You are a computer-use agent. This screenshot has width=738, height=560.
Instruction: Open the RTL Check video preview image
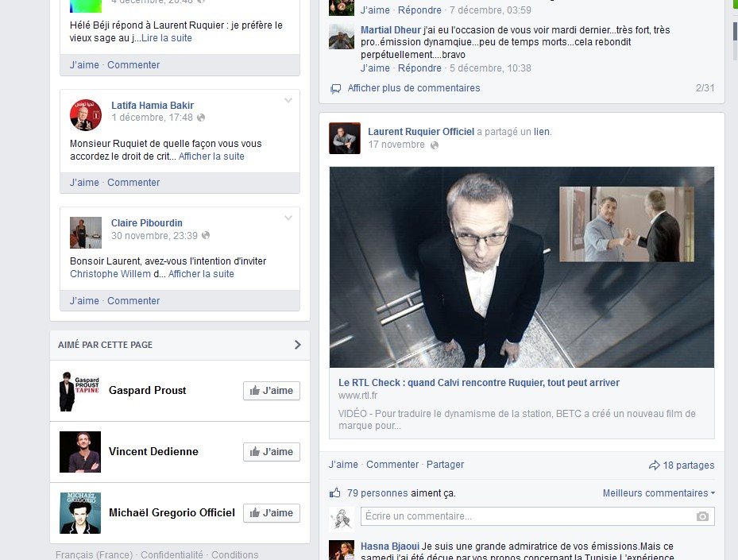521,267
